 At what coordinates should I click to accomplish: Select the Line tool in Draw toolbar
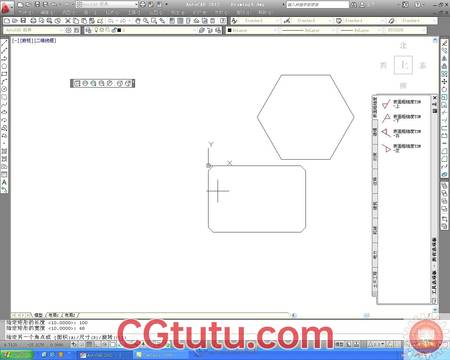click(4, 43)
